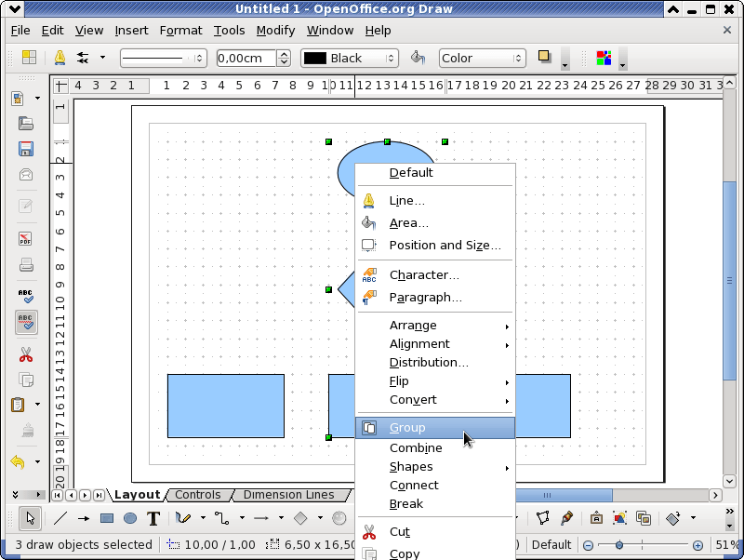This screenshot has width=744, height=560.
Task: Pick the Connector tool
Action: click(221, 518)
